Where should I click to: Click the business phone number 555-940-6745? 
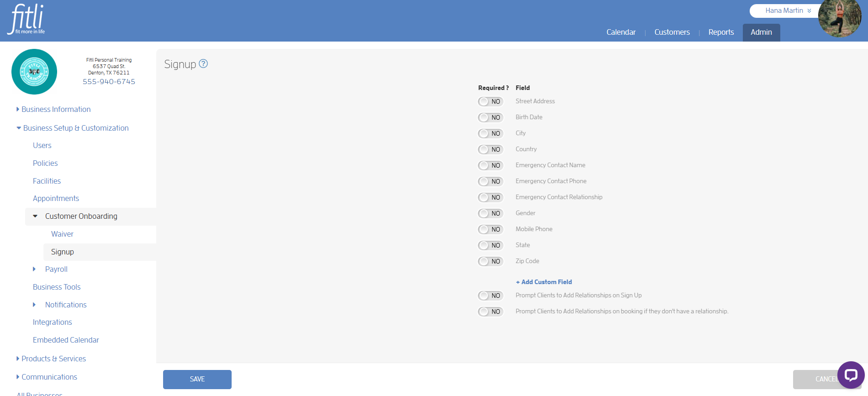coord(109,81)
